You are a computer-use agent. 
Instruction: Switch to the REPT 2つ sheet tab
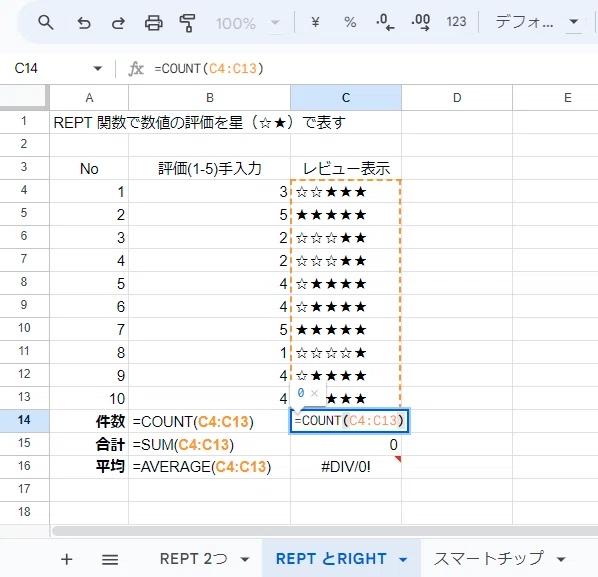[194, 559]
